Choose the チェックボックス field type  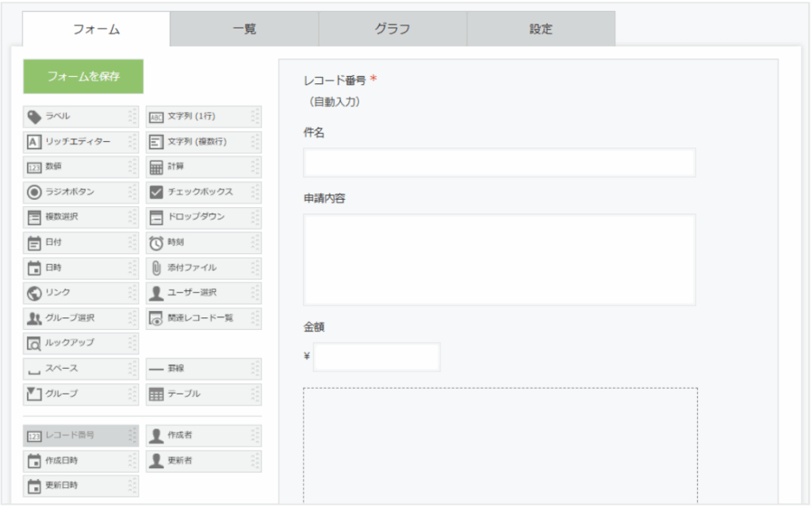(202, 193)
